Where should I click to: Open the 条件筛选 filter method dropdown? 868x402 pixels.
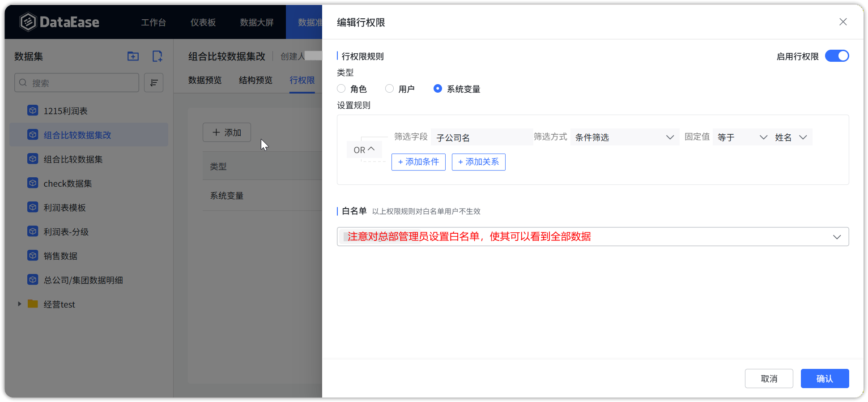[624, 137]
